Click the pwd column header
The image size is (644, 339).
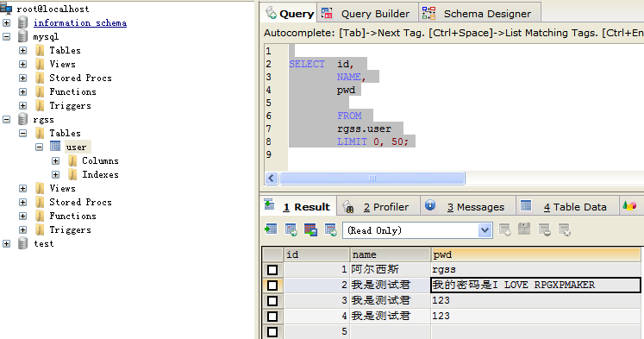(536, 254)
